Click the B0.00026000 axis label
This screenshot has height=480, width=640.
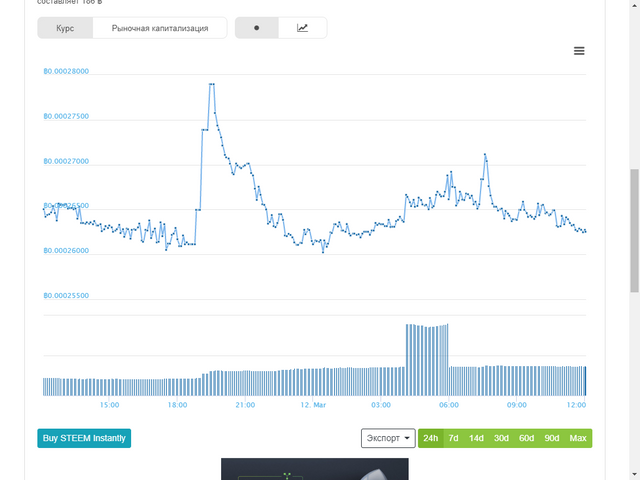(x=66, y=251)
